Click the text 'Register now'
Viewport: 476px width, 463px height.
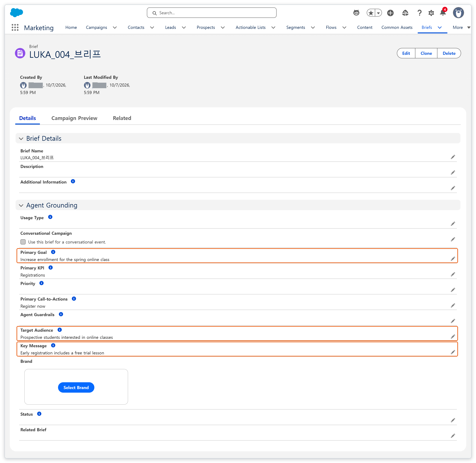tap(33, 306)
